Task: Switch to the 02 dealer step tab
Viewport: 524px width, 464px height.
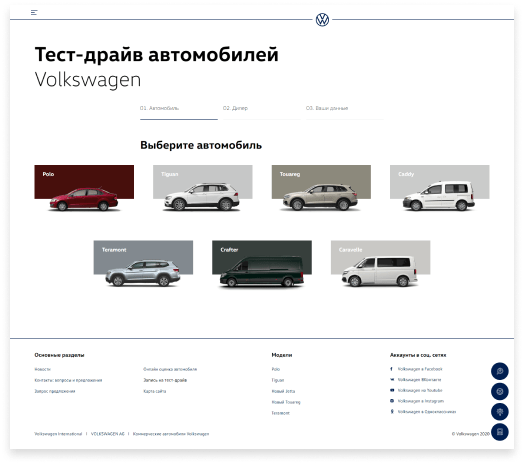Action: pyautogui.click(x=261, y=108)
